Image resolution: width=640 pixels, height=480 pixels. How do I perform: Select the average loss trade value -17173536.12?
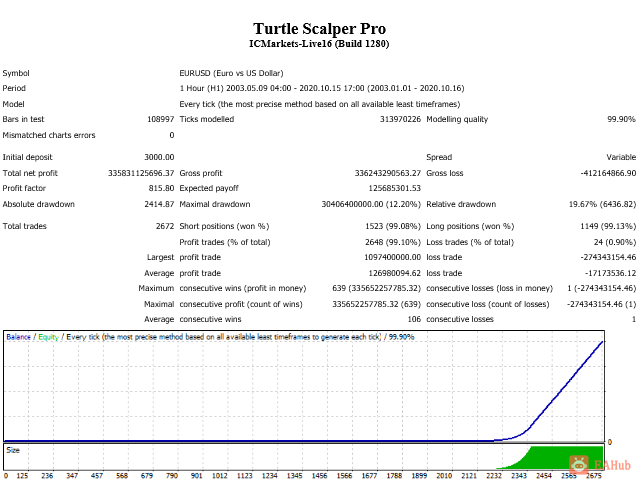(x=610, y=273)
